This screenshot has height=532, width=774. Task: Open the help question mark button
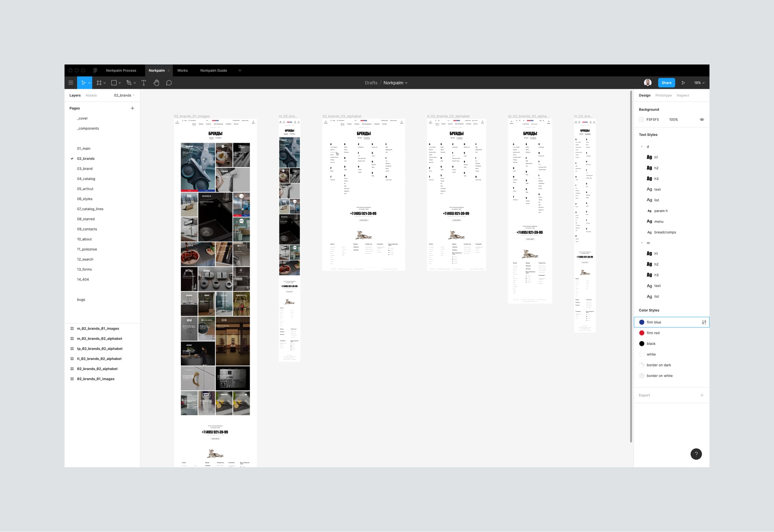(696, 454)
